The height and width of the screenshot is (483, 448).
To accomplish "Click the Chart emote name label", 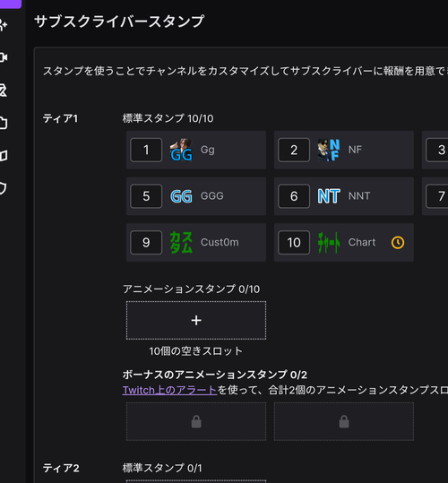I will (362, 243).
